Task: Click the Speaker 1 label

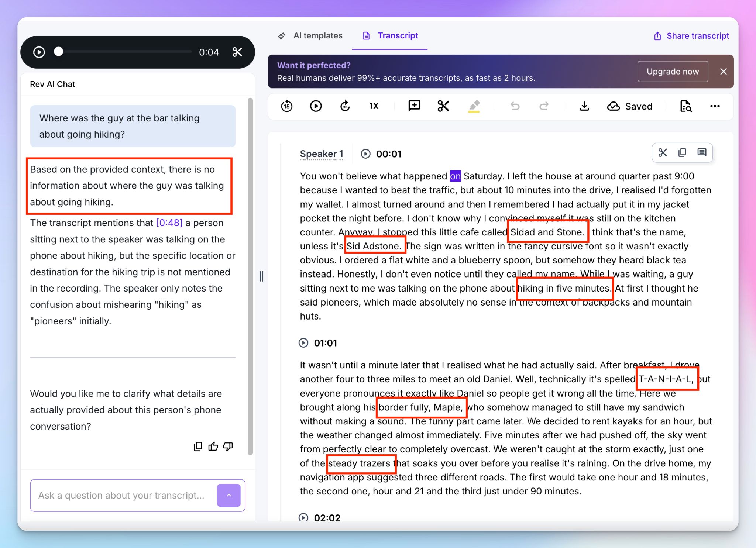Action: tap(322, 154)
